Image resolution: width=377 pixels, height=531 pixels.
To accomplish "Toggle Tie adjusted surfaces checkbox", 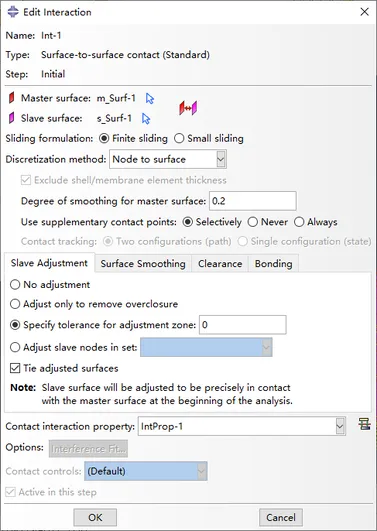I will pos(64,368).
